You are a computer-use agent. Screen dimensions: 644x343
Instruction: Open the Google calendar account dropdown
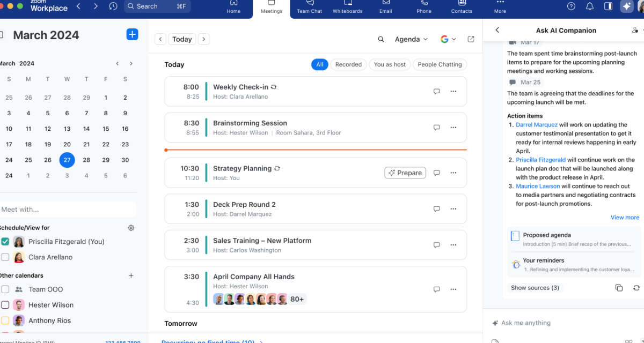click(448, 39)
